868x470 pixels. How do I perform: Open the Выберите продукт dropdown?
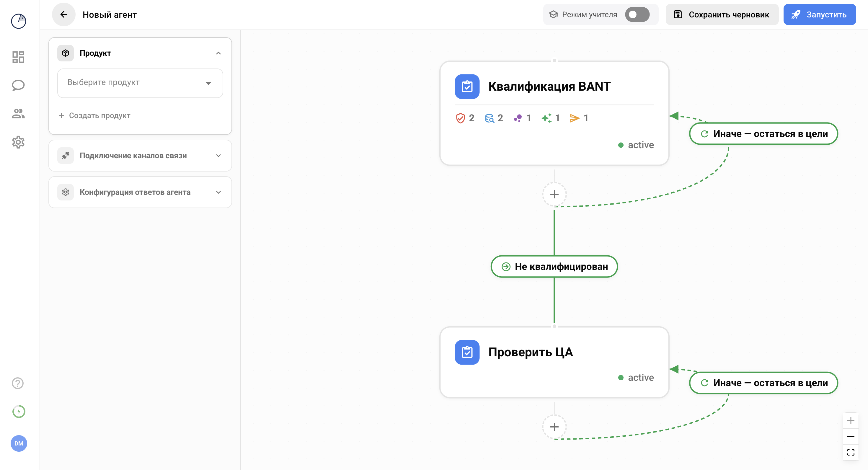[140, 83]
